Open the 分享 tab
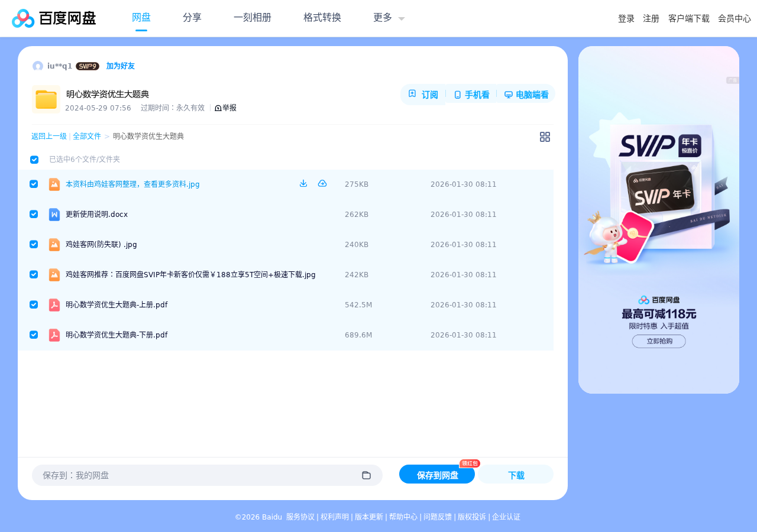 (x=192, y=18)
